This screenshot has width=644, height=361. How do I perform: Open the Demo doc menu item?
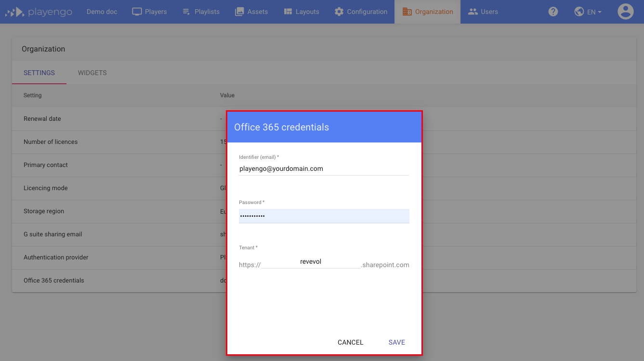[x=102, y=12]
